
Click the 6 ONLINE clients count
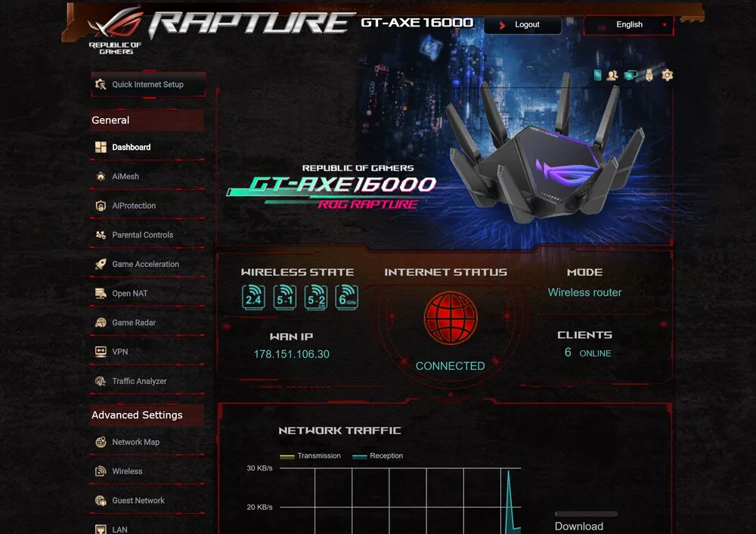pos(587,352)
